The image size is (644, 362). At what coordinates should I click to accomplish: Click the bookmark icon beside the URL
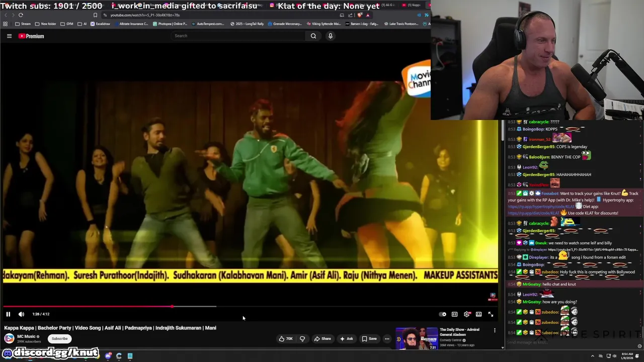[95, 15]
